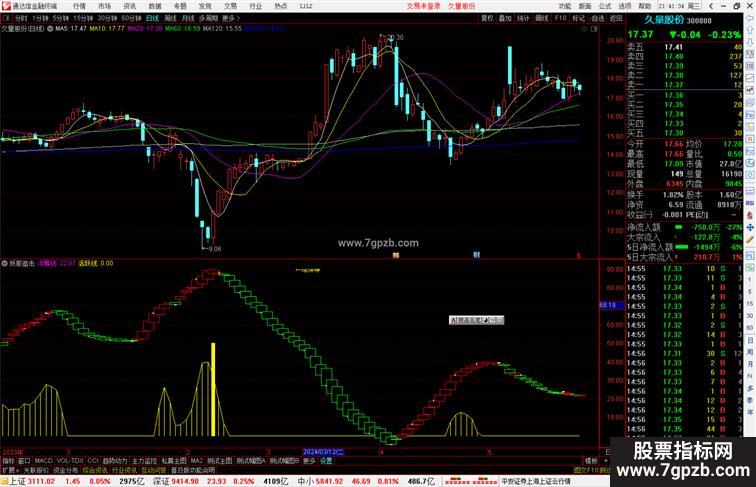The width and height of the screenshot is (756, 487).
Task: Click the chart settings circle icon beside 久量股份(日线)
Action: (50, 29)
